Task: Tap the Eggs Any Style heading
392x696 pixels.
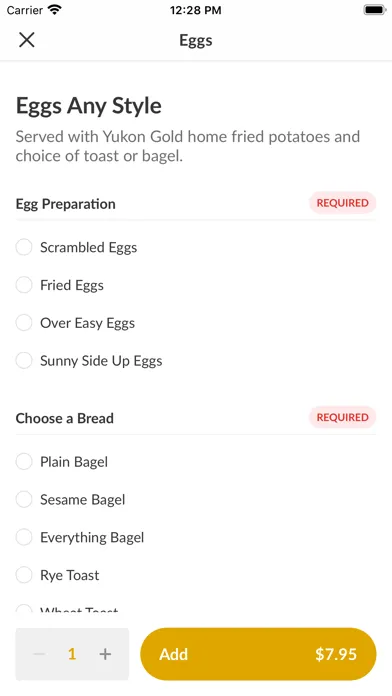Action: coord(88,106)
